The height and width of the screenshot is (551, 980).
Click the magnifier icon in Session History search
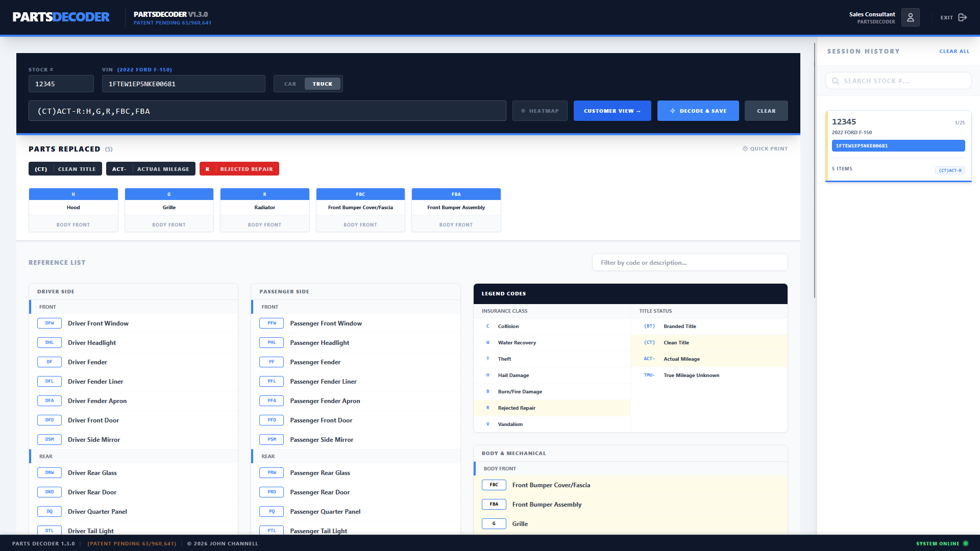click(836, 81)
